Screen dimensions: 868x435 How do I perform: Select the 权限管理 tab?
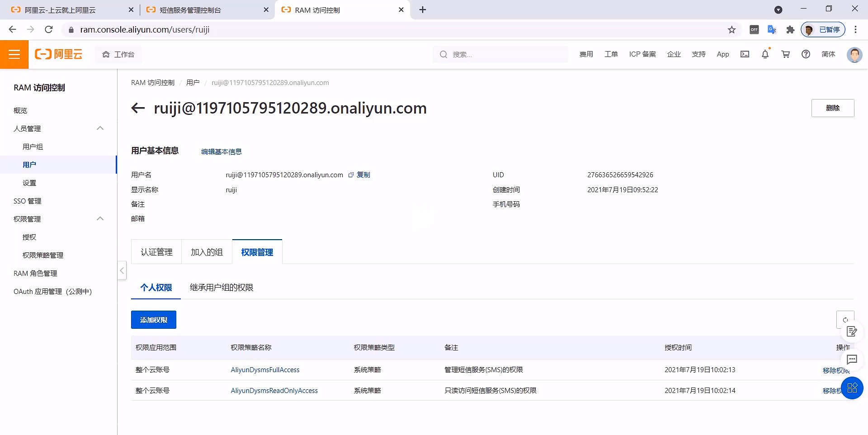(x=257, y=252)
